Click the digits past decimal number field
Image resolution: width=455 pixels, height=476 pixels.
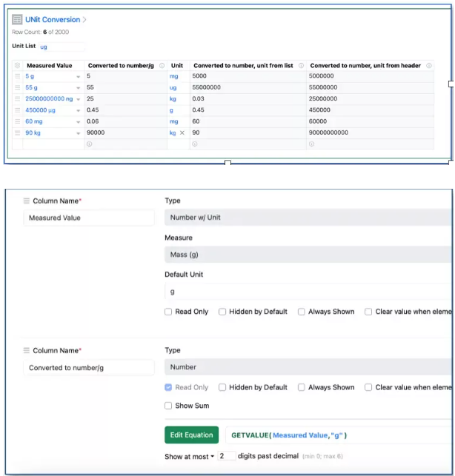[x=227, y=457]
